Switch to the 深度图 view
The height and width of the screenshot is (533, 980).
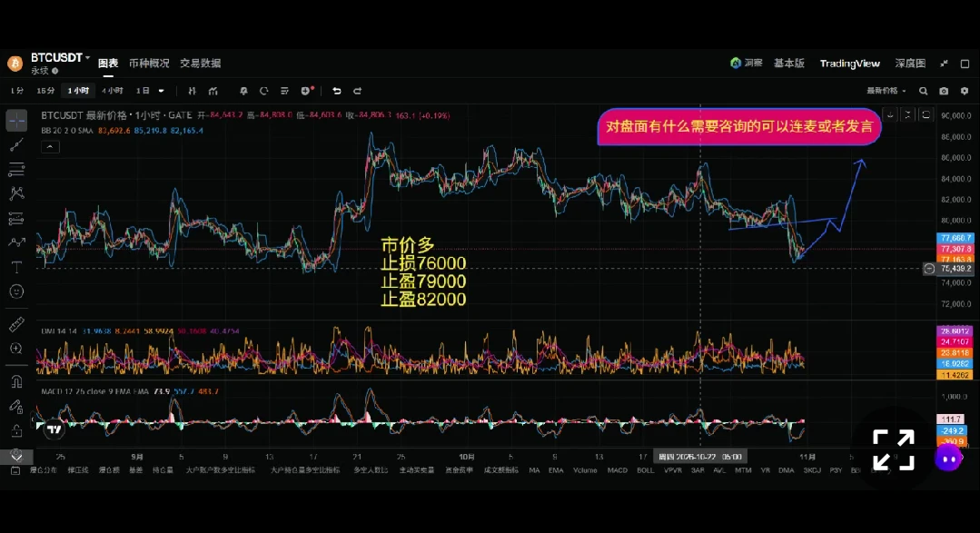coord(910,64)
